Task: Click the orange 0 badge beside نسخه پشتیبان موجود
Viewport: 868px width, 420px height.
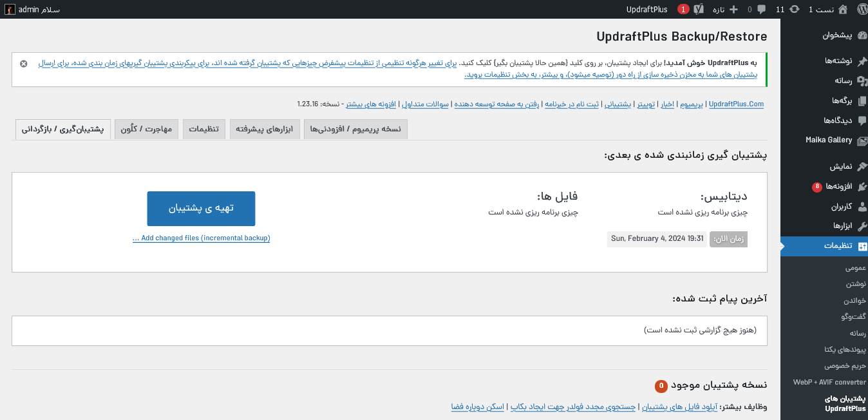Action: point(661,386)
